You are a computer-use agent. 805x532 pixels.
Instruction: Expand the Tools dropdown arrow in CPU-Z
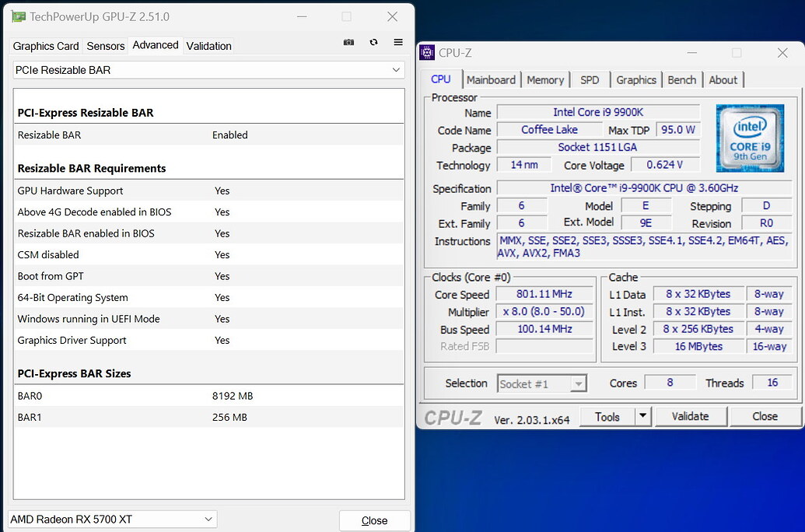tap(644, 416)
